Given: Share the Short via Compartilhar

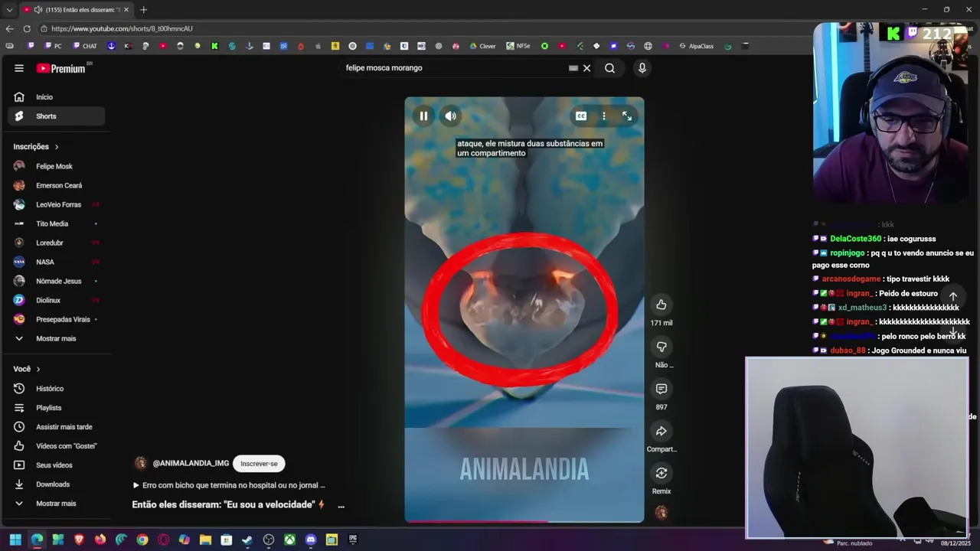Looking at the screenshot, I should 661,431.
